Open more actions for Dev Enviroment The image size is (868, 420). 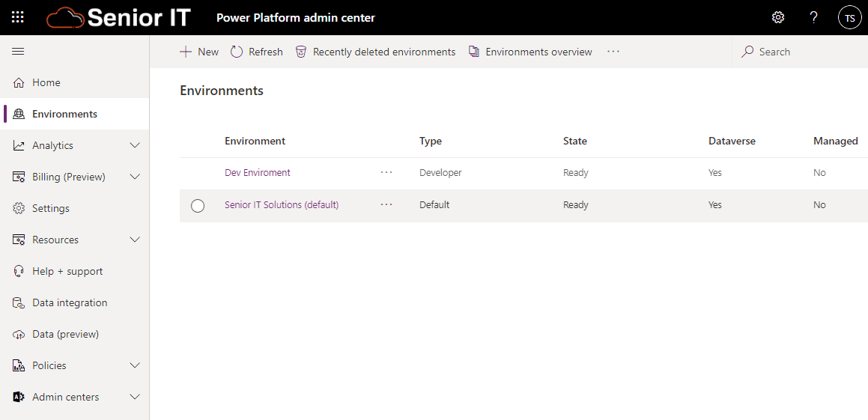(386, 173)
